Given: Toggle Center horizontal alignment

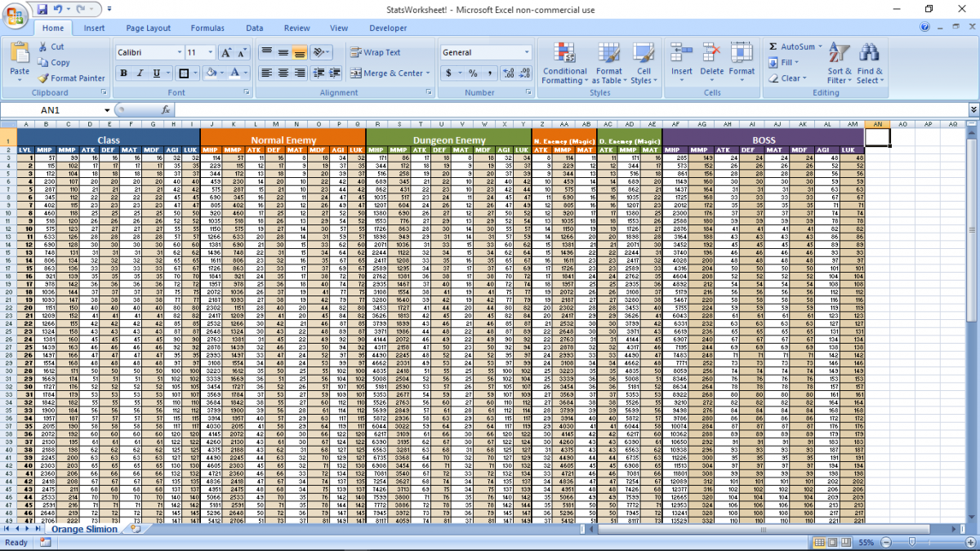Looking at the screenshot, I should (x=283, y=73).
